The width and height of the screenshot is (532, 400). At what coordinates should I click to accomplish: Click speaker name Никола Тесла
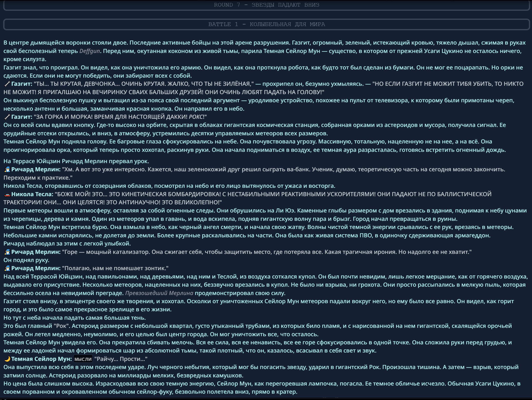32,194
